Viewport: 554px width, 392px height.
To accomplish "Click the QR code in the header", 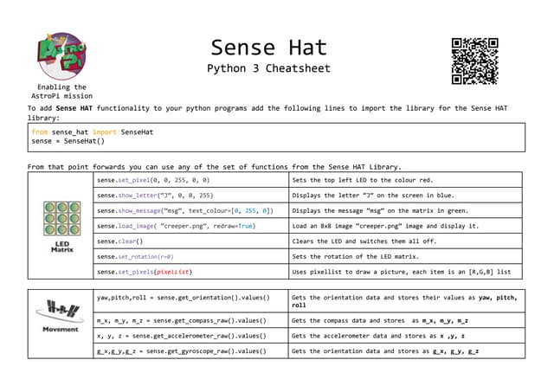I will [474, 61].
